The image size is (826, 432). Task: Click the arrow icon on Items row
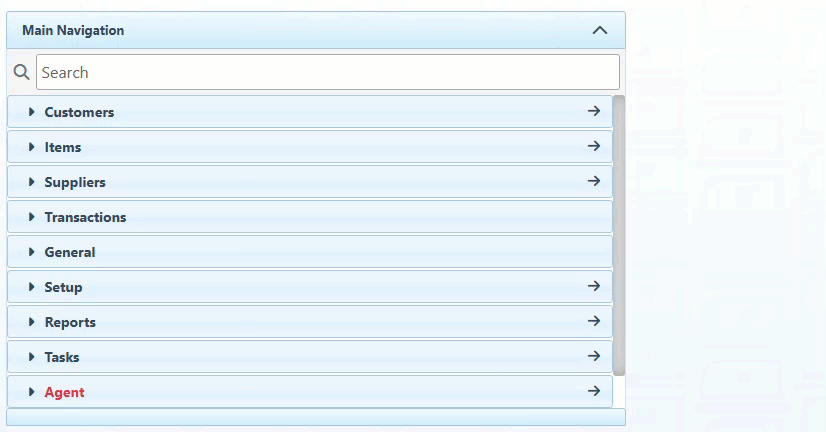click(x=594, y=146)
